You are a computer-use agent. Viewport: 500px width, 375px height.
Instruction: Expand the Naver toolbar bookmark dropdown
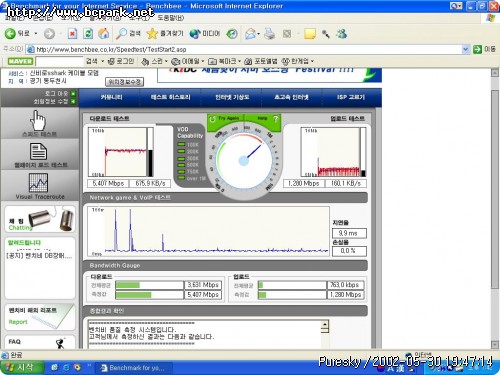(x=239, y=61)
